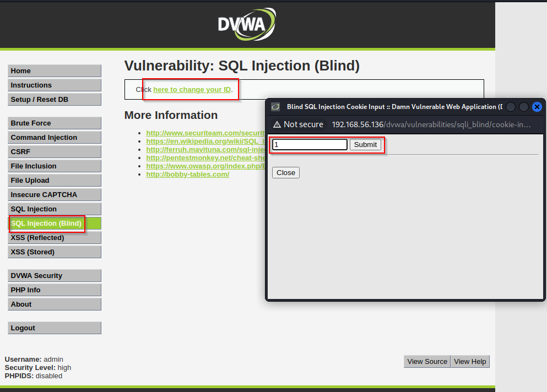Open the SQL Injection page
The width and height of the screenshot is (547, 392).
pos(55,209)
